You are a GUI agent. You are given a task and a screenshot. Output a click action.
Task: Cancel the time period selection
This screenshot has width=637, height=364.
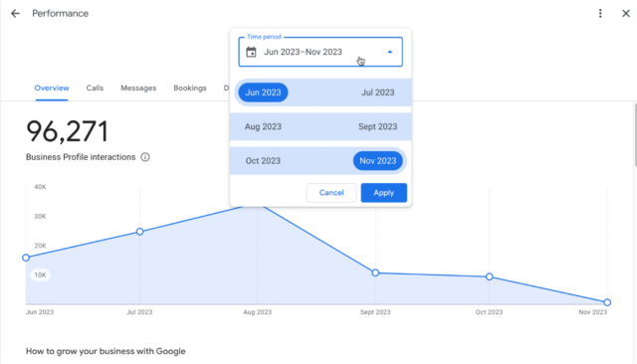pos(331,193)
